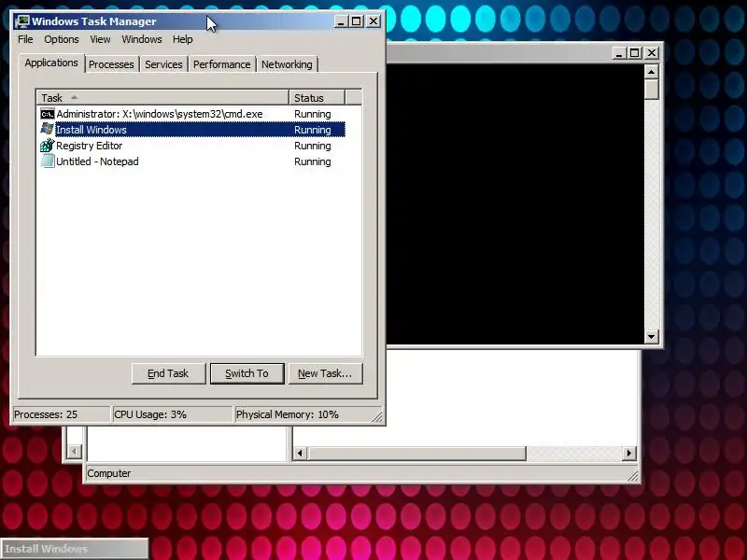Switch to the Applications tab
Viewport: 747px width, 560px height.
tap(51, 63)
